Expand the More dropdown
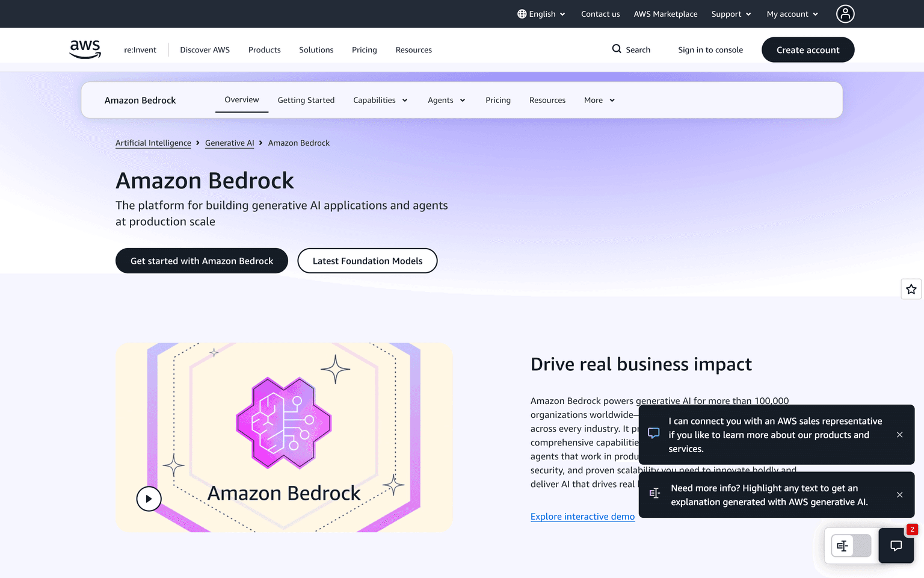Screen dimensions: 924x578 599,100
